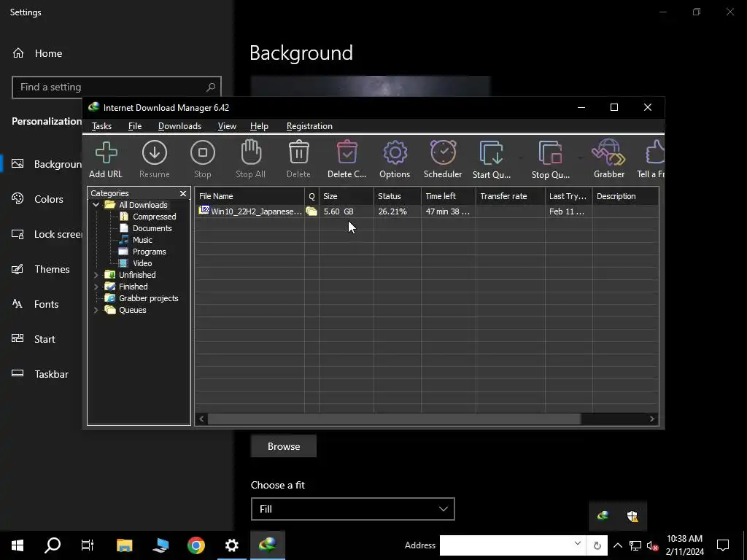
Task: Open Google Chrome from taskbar
Action: pyautogui.click(x=196, y=545)
